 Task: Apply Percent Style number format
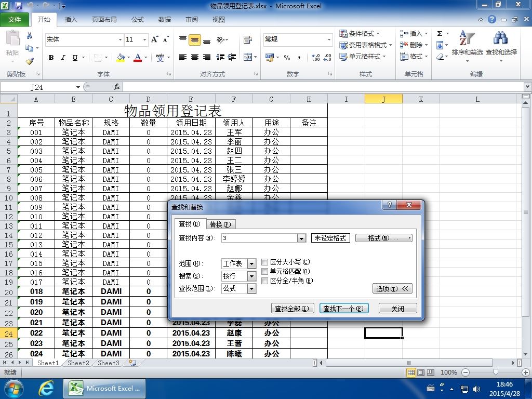pyautogui.click(x=287, y=58)
